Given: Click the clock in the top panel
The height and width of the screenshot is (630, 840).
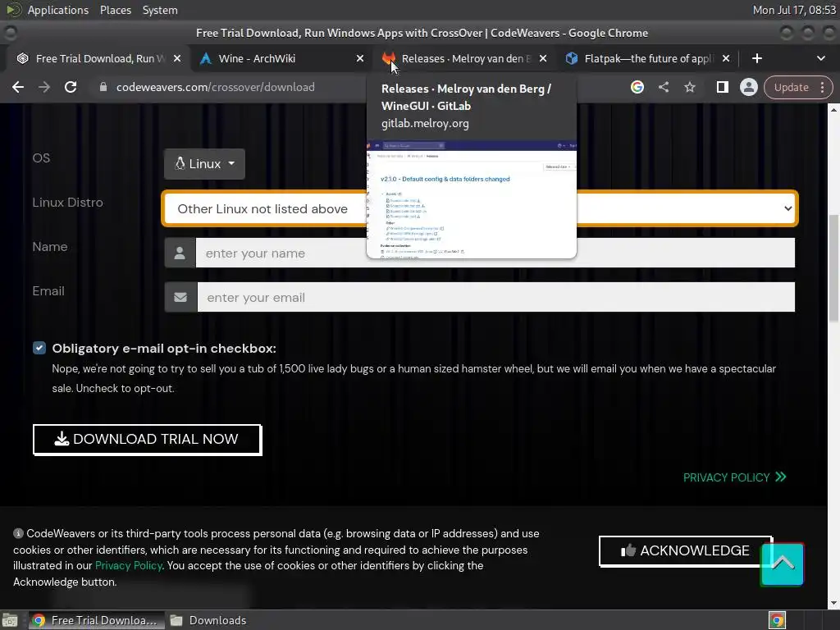Looking at the screenshot, I should click(794, 10).
